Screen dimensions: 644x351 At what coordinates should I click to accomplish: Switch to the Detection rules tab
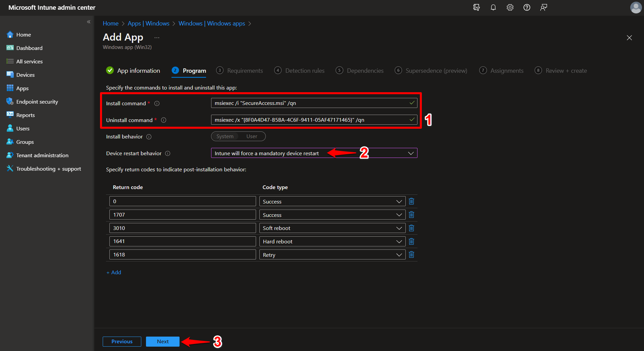[304, 70]
